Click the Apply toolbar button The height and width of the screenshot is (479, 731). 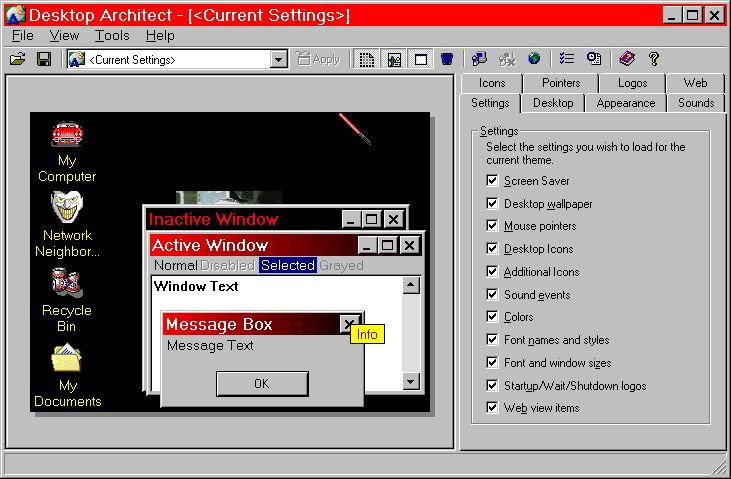point(319,59)
